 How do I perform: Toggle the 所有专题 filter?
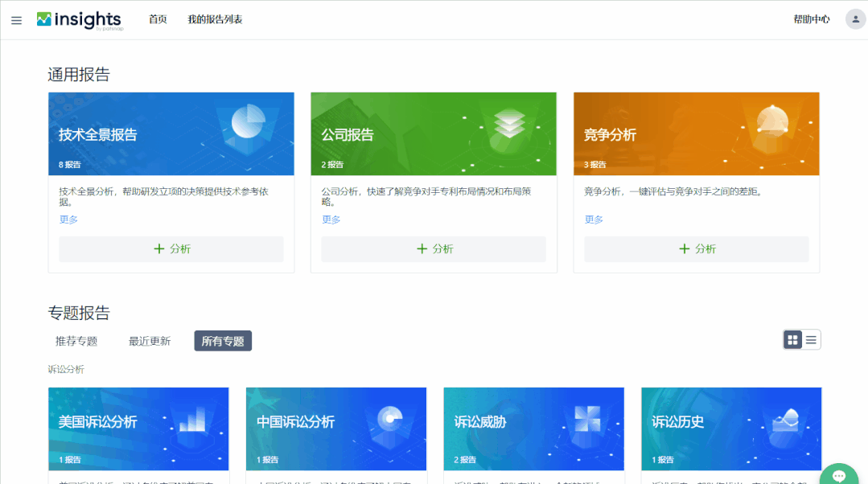pos(222,340)
